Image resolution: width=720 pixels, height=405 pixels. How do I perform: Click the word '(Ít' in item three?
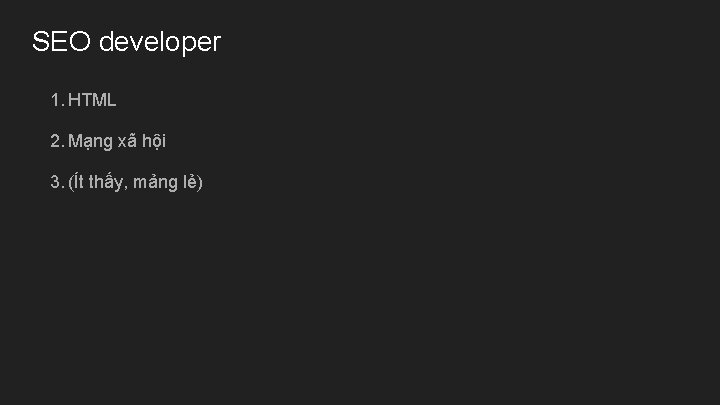76,183
